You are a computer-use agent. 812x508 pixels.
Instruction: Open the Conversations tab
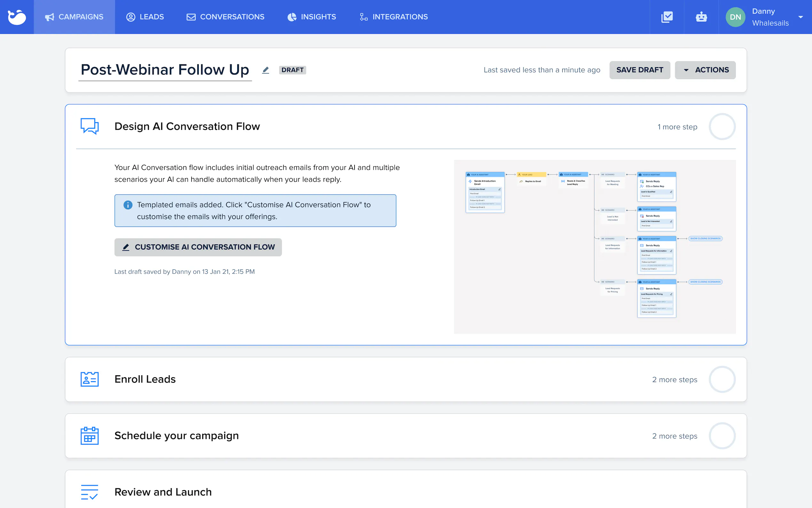point(225,17)
